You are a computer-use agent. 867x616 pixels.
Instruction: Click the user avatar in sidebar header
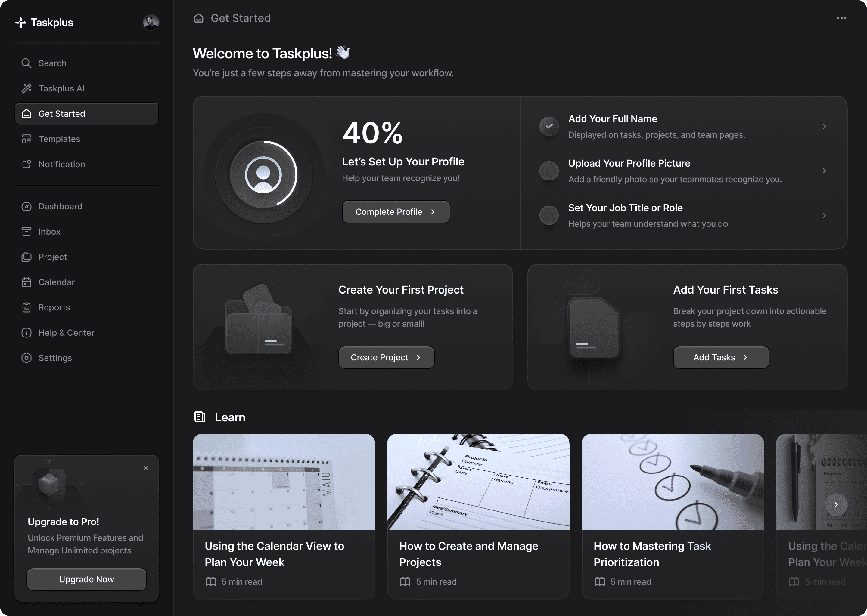tap(151, 22)
